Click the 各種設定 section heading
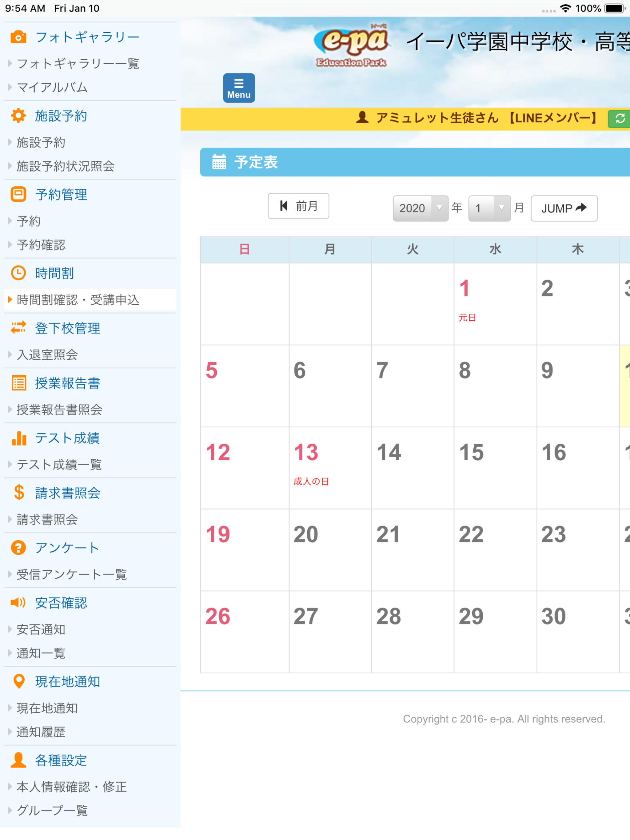 (x=61, y=760)
